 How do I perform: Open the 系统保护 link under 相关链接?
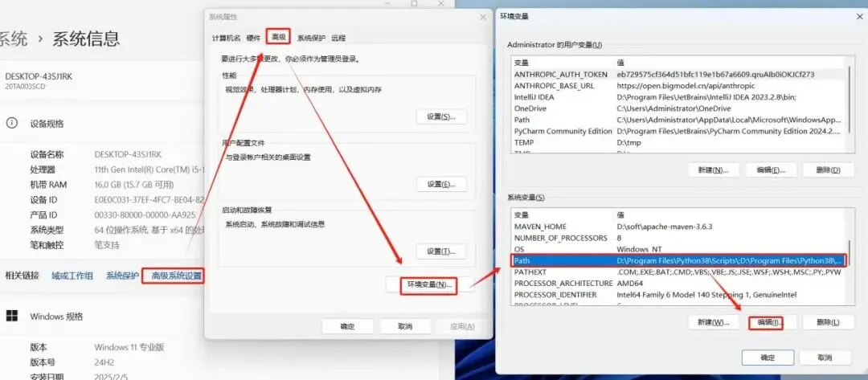(122, 276)
